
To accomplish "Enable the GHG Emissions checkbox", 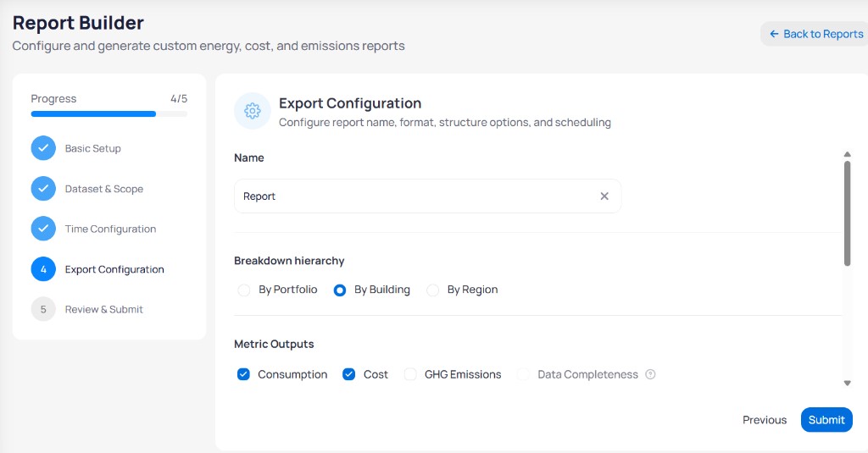I will (410, 374).
